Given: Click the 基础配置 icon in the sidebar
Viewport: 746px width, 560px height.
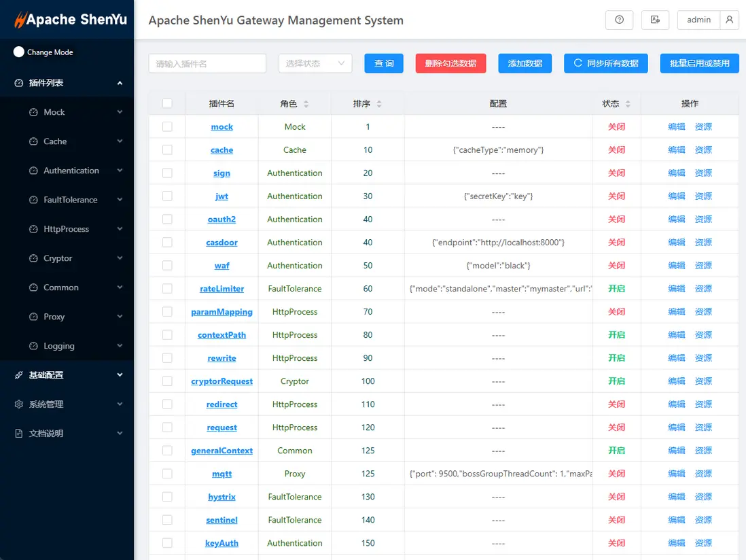Looking at the screenshot, I should pyautogui.click(x=19, y=375).
